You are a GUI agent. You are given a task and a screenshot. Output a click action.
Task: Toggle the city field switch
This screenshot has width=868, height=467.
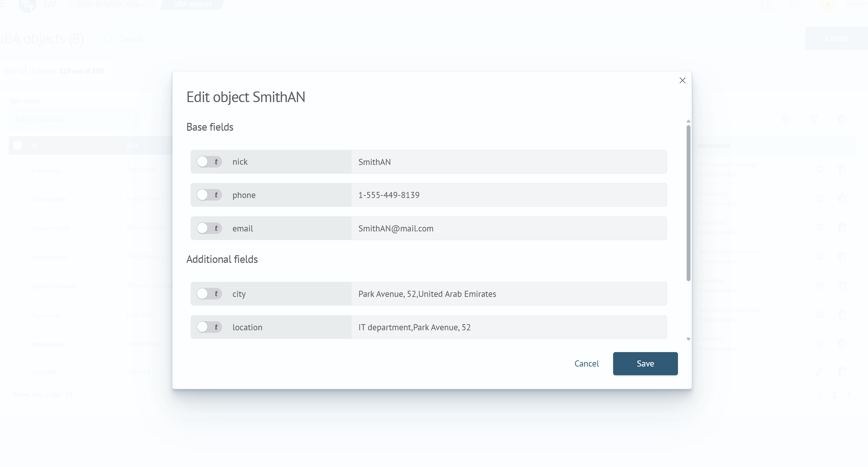[209, 293]
